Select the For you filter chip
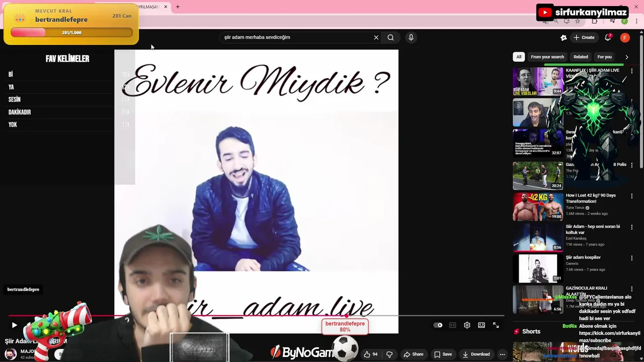 [x=604, y=57]
